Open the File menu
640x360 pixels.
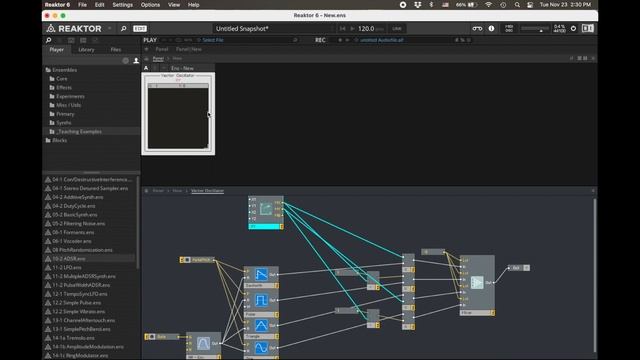coord(82,5)
